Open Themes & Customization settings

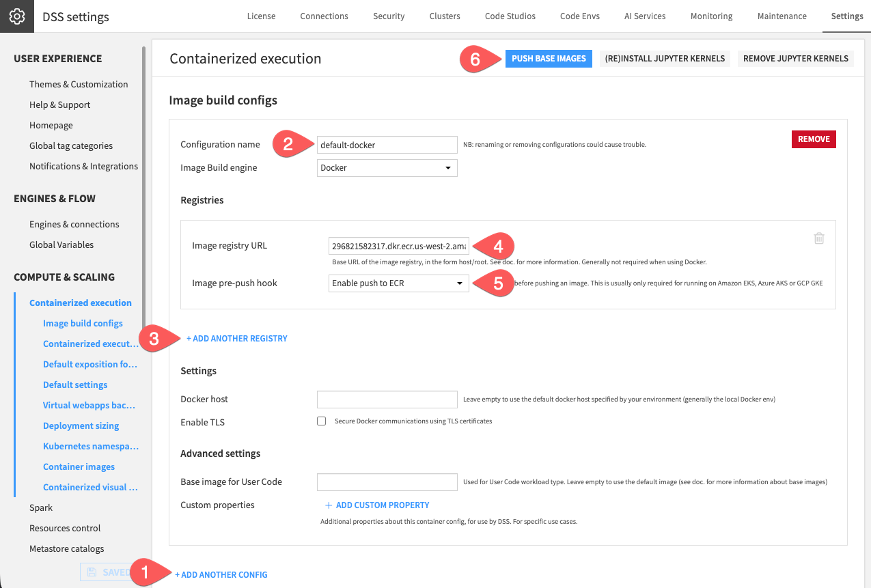point(79,84)
